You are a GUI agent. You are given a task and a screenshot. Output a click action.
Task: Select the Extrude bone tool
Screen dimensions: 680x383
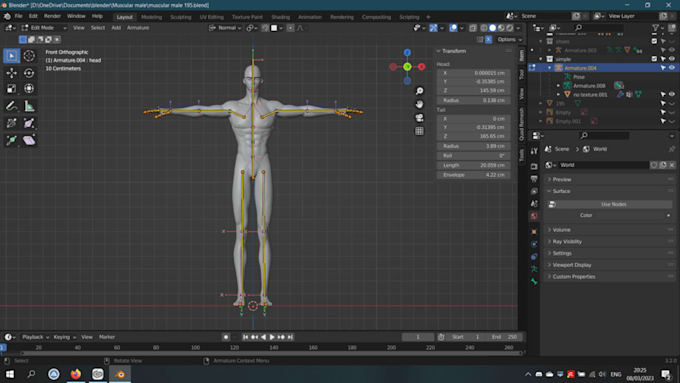[x=12, y=140]
